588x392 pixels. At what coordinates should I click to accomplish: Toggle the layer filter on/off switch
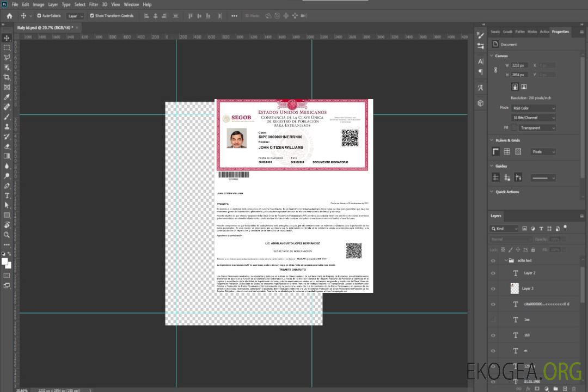click(x=565, y=228)
